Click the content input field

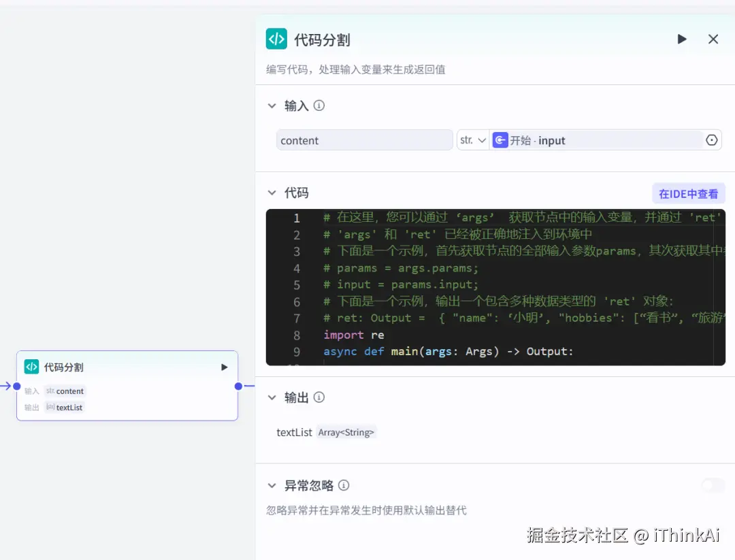(364, 140)
